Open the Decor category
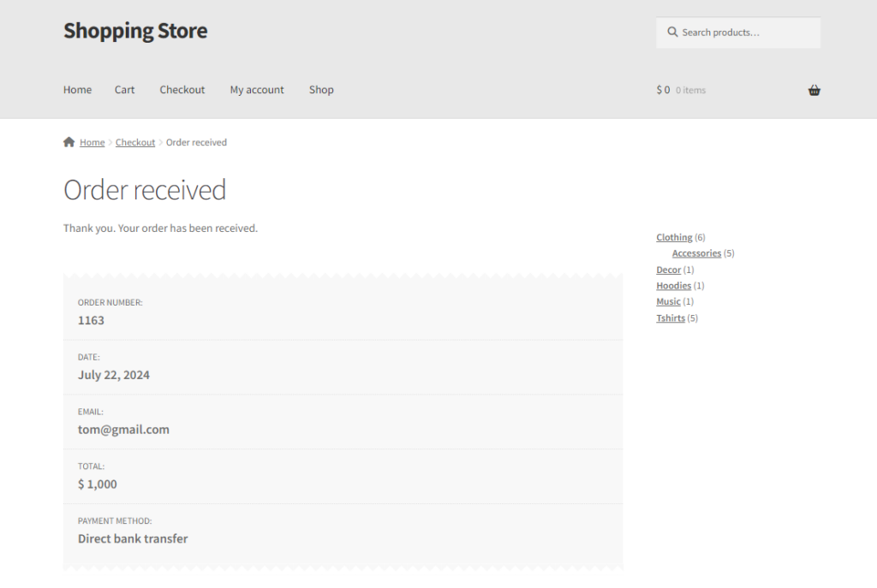The height and width of the screenshot is (588, 877). [668, 270]
